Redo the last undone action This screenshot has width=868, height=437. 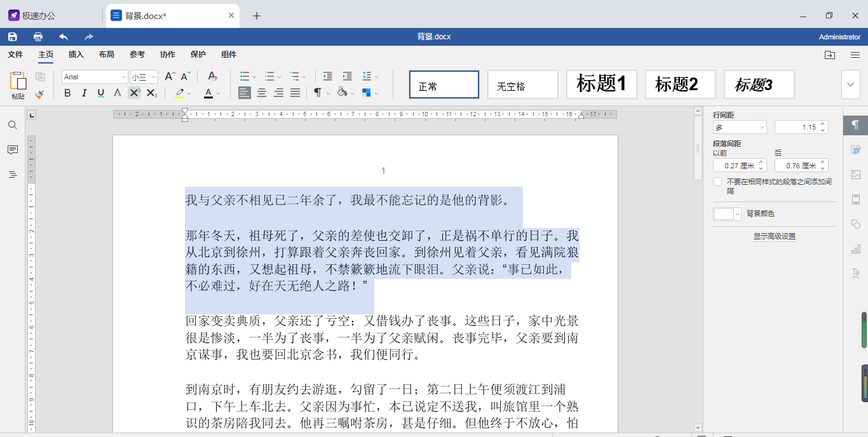89,37
